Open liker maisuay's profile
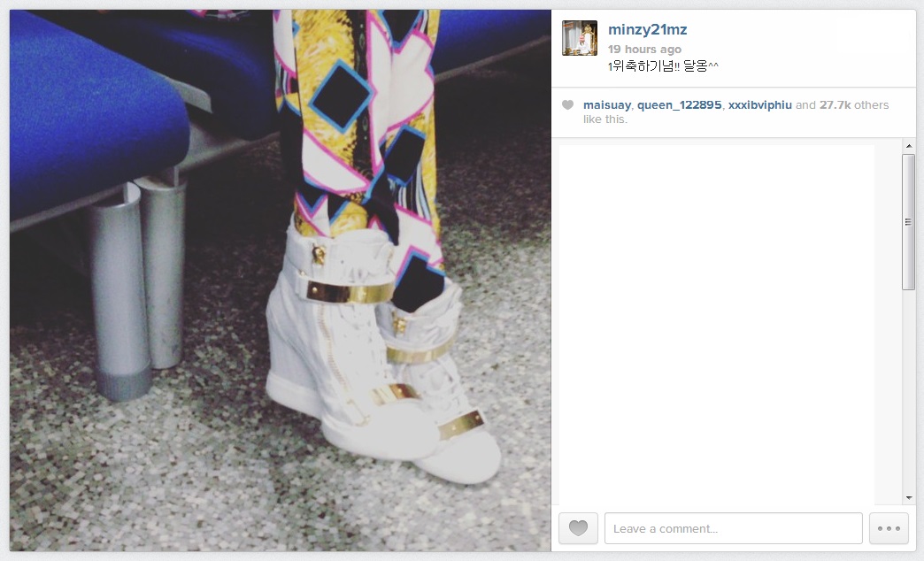 pos(607,105)
